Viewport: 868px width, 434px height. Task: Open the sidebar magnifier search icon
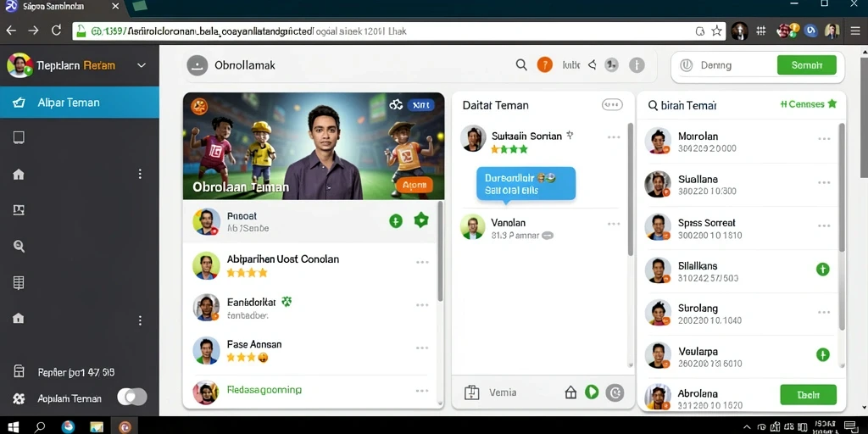coord(19,247)
